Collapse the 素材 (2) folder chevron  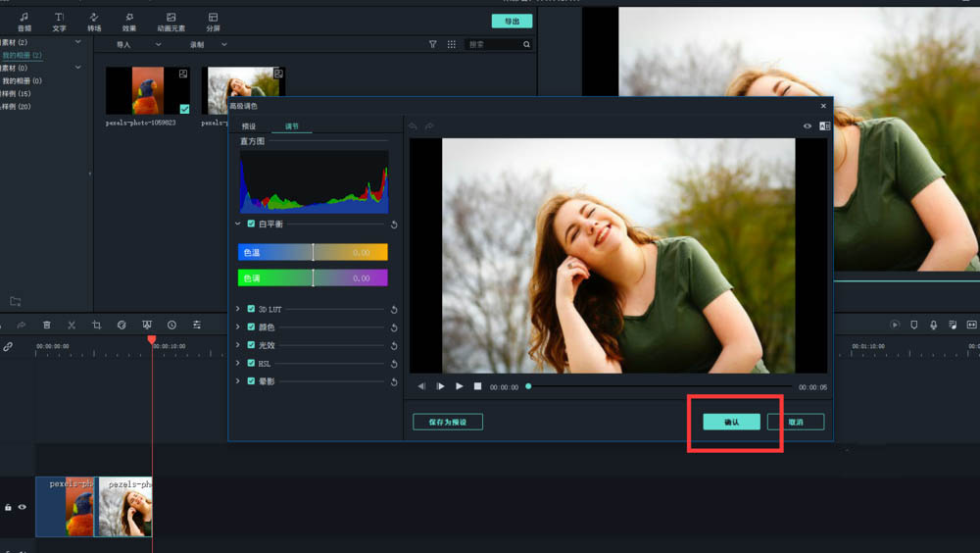(78, 42)
